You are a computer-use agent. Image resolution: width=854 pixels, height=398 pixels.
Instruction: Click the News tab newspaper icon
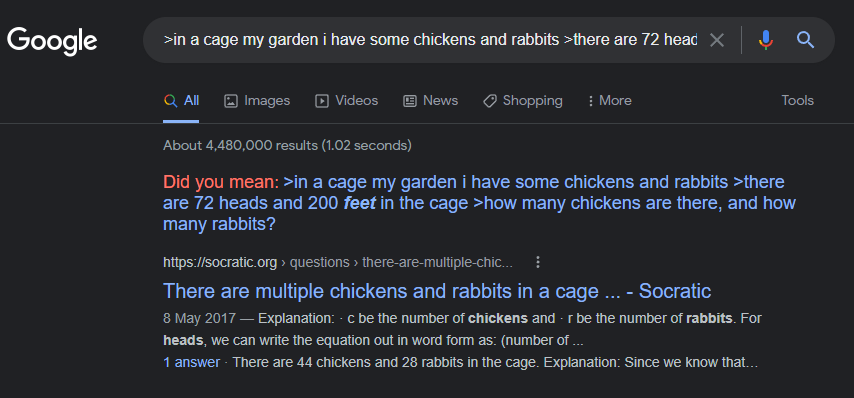pos(410,101)
